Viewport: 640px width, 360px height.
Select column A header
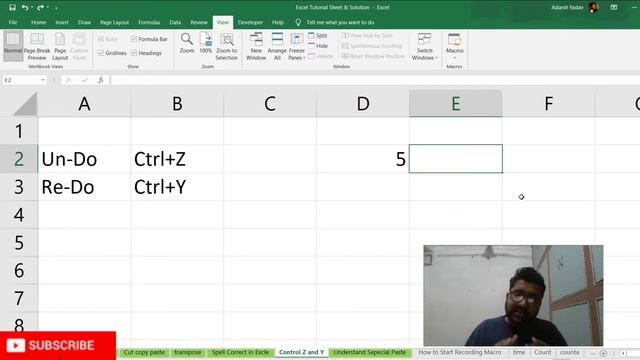click(x=84, y=104)
